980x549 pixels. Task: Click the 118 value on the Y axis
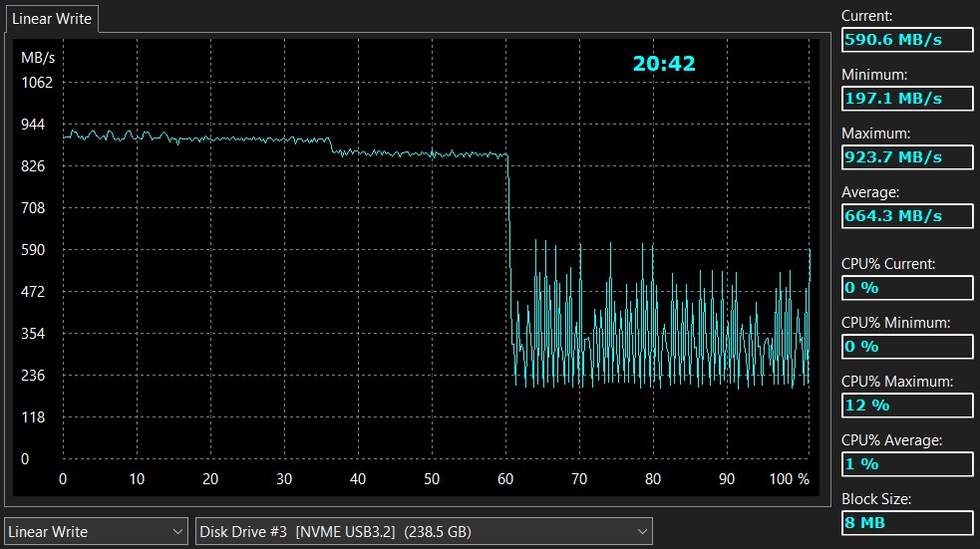point(33,417)
